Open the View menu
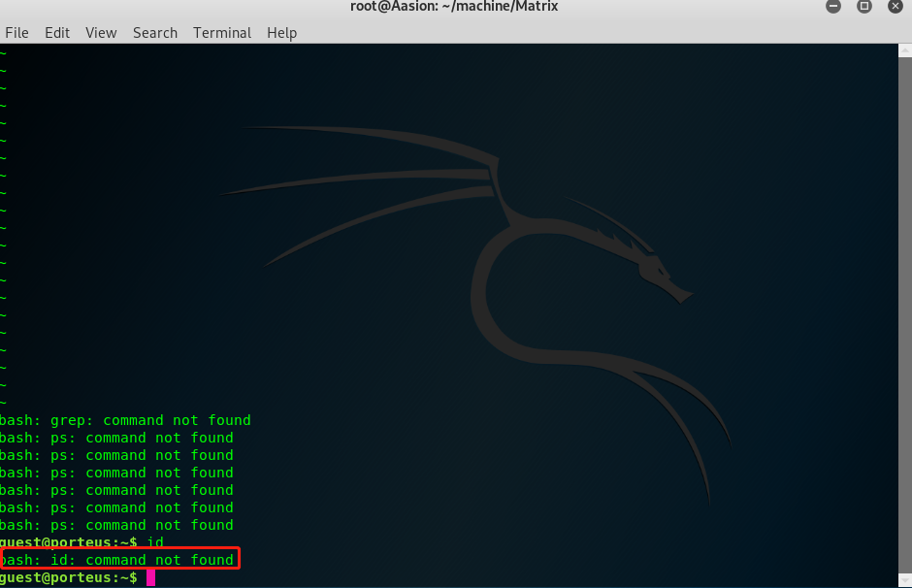 [101, 33]
